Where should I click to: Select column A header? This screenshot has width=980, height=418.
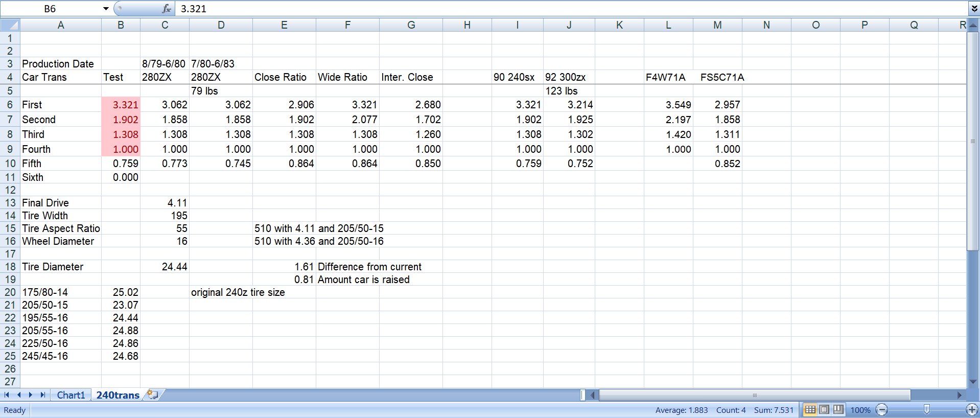coord(61,25)
